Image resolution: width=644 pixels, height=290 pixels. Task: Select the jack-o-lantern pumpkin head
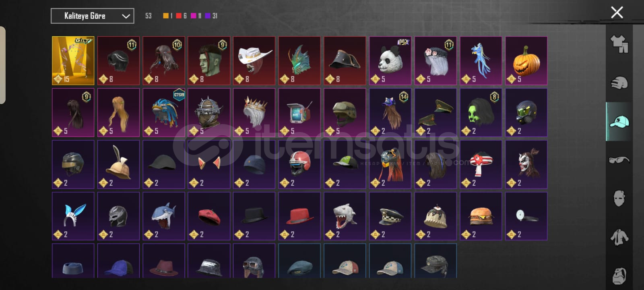526,61
